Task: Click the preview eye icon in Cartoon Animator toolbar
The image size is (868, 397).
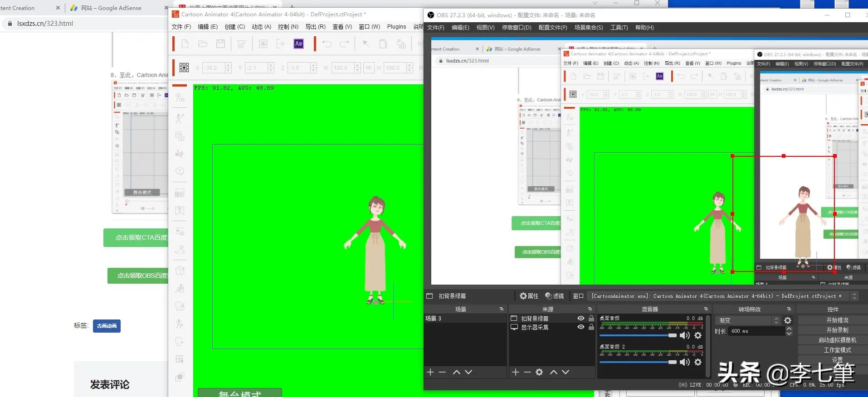Action: (x=263, y=44)
